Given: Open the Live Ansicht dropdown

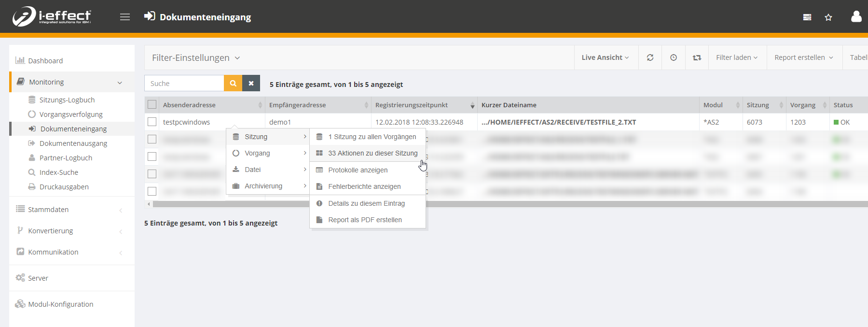Looking at the screenshot, I should pyautogui.click(x=605, y=57).
